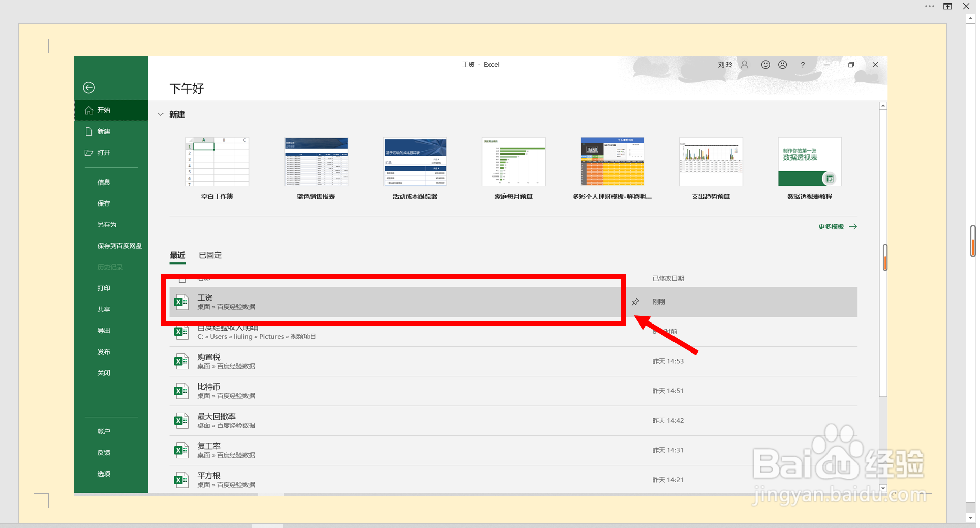Open the 工资 recent file
Viewport: 980px width, 528px height.
coord(513,302)
